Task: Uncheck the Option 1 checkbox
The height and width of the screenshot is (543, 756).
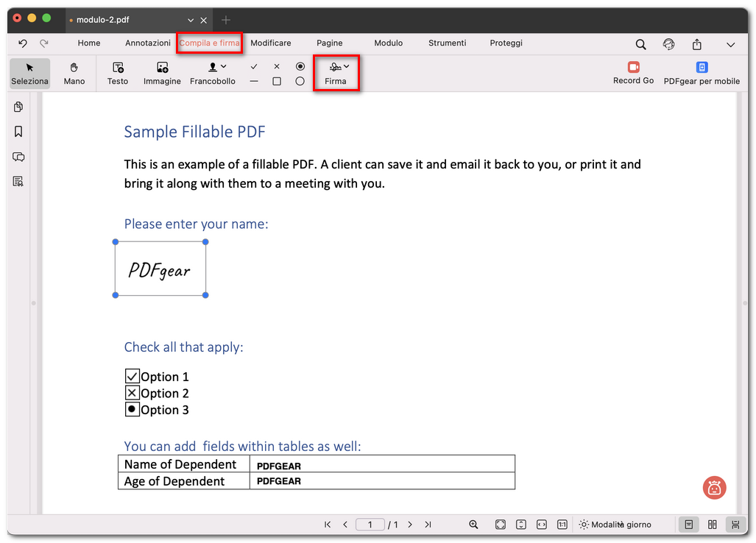Action: pos(132,376)
